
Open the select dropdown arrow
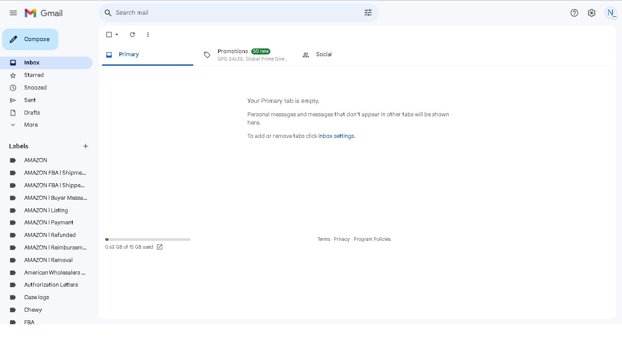pyautogui.click(x=117, y=35)
